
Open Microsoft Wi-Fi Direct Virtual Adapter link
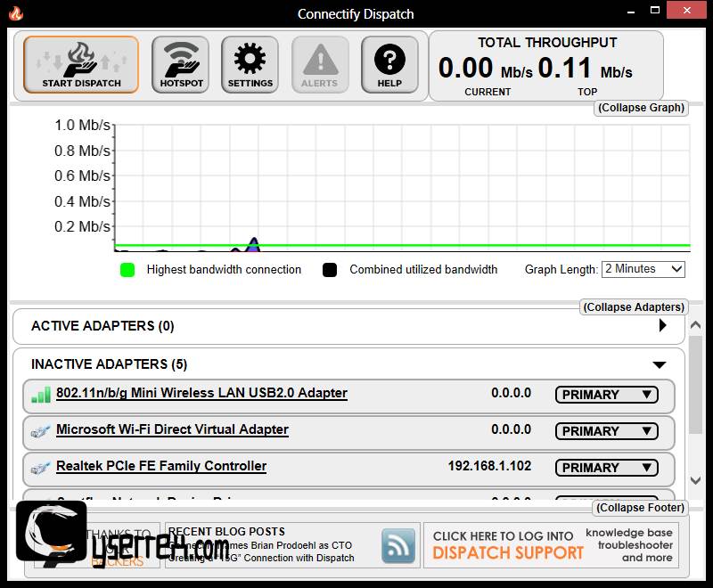[x=172, y=429]
